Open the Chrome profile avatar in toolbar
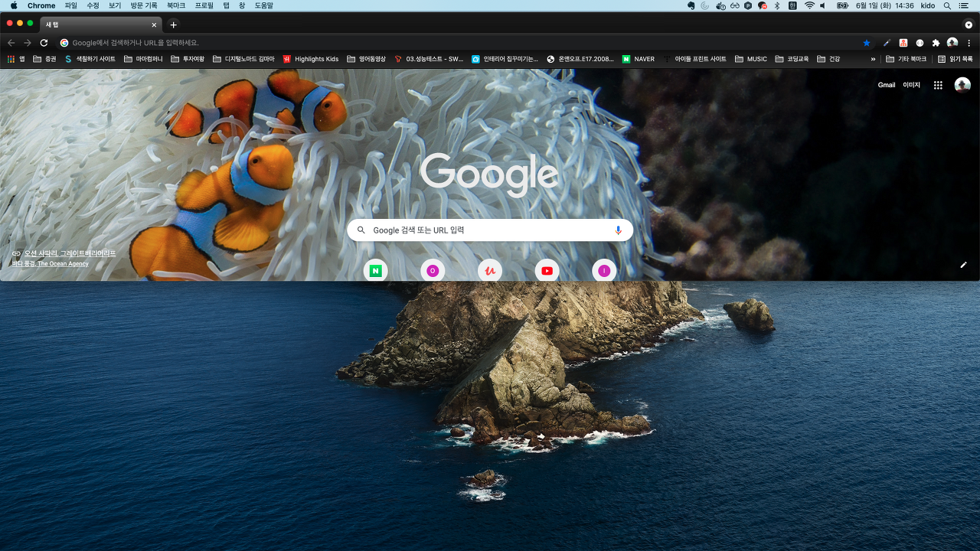980x551 pixels. pyautogui.click(x=952, y=43)
